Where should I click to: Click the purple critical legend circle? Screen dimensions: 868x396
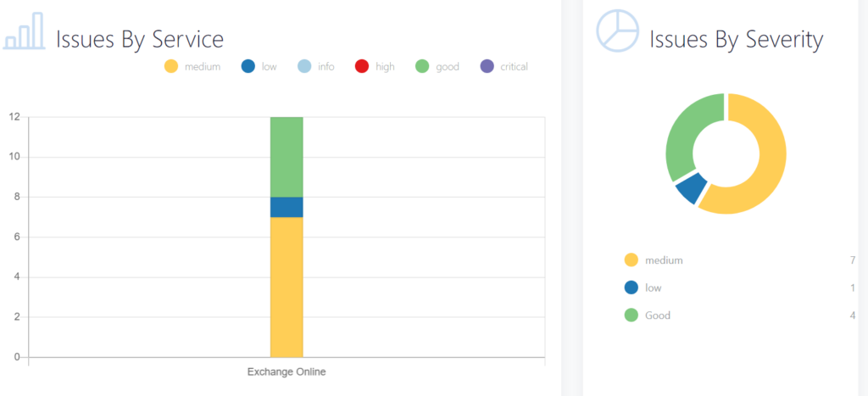tap(487, 66)
